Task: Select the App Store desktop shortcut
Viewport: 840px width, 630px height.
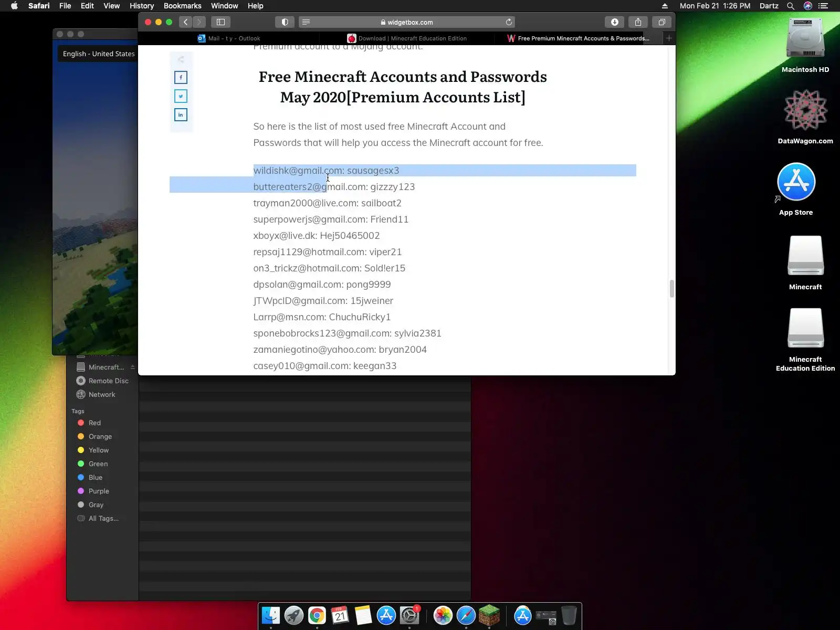Action: (796, 189)
